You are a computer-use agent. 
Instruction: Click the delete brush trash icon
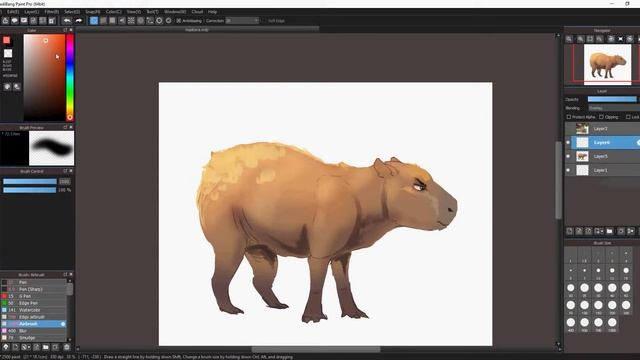[67, 347]
